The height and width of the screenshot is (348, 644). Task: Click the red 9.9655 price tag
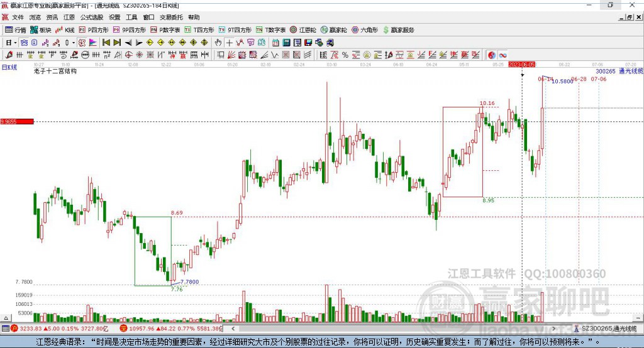[17, 121]
